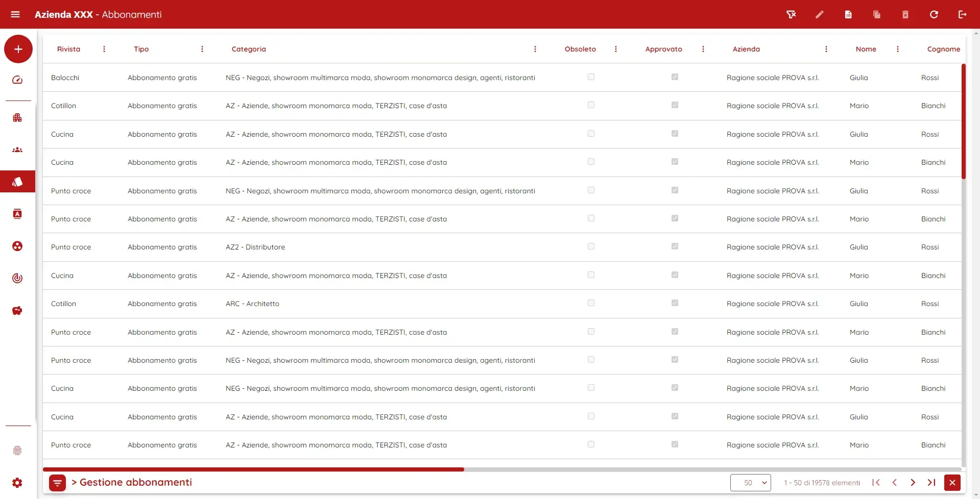Open Azienda column options menu
Viewport: 980px width, 499px height.
pos(826,49)
